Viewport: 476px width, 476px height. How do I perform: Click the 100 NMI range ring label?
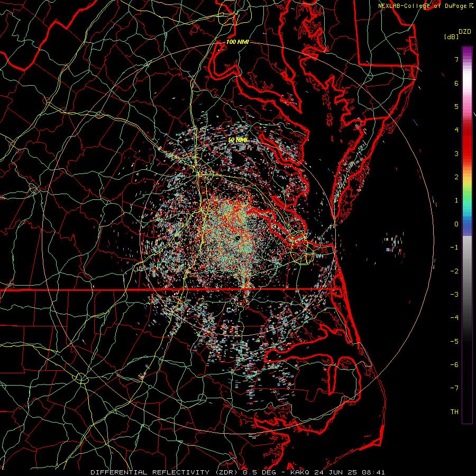pyautogui.click(x=237, y=42)
